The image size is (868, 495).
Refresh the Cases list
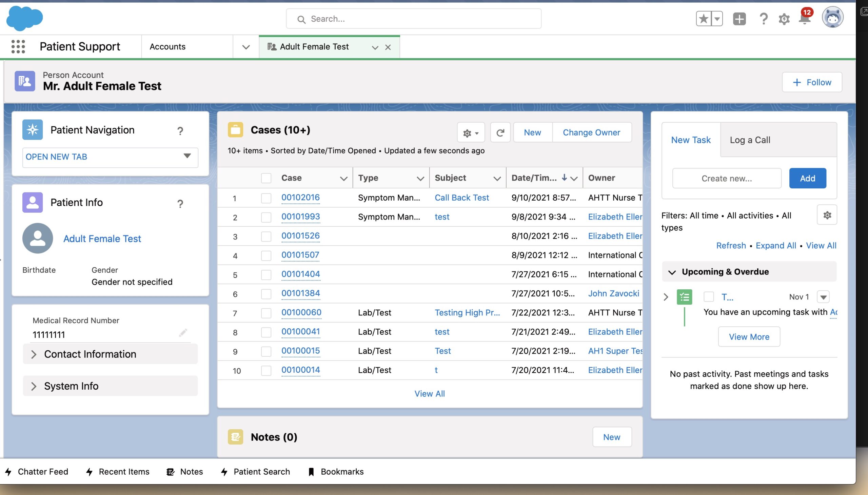click(500, 132)
